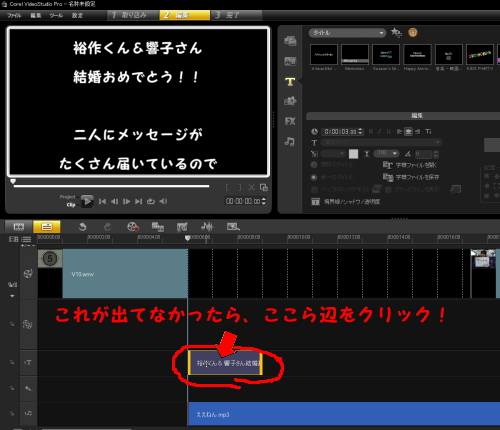Open the 編集 menu in menu bar

36,15
